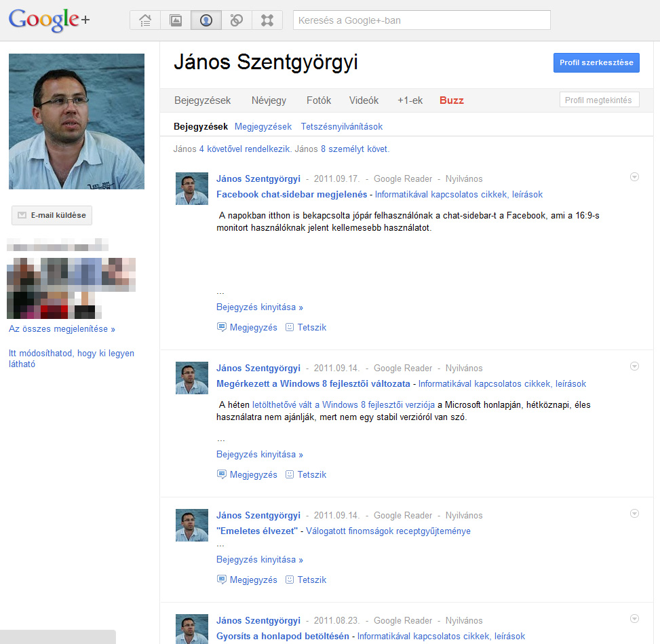The width and height of the screenshot is (660, 644).
Task: Click the E-mail küldése button
Action: pyautogui.click(x=52, y=215)
